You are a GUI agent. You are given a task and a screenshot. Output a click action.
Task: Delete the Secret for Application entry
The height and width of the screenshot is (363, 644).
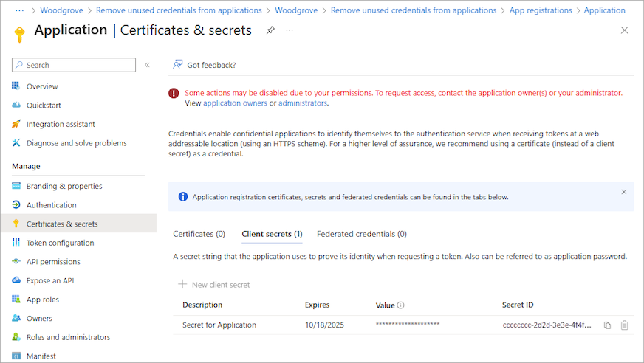click(x=625, y=325)
